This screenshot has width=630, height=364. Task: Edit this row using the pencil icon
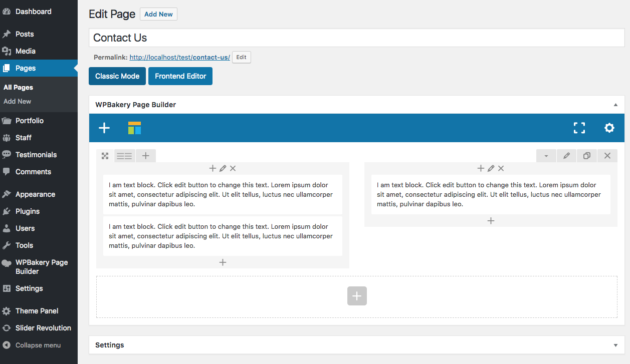point(566,156)
